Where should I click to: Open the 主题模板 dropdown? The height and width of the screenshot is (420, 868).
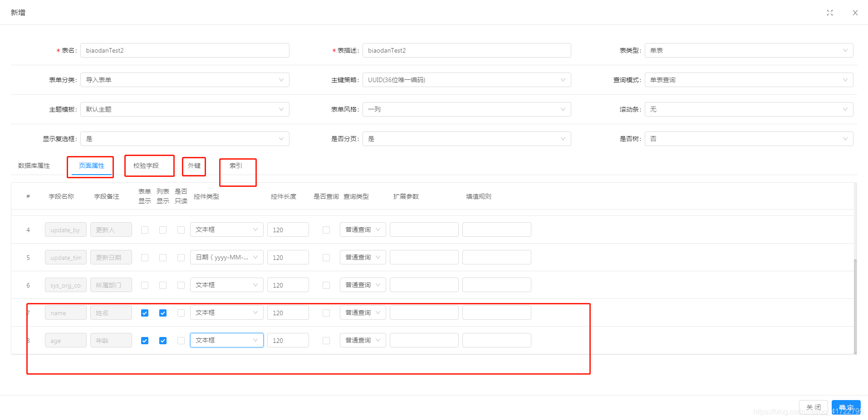click(185, 109)
